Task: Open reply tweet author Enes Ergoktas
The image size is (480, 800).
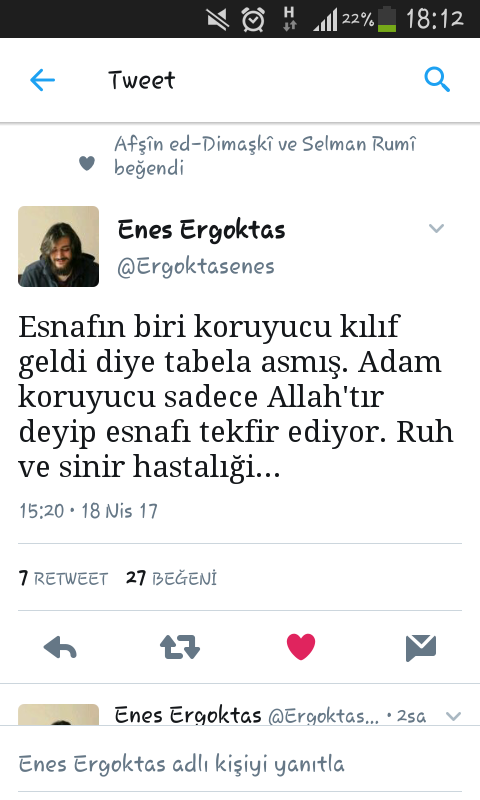Action: [188, 715]
